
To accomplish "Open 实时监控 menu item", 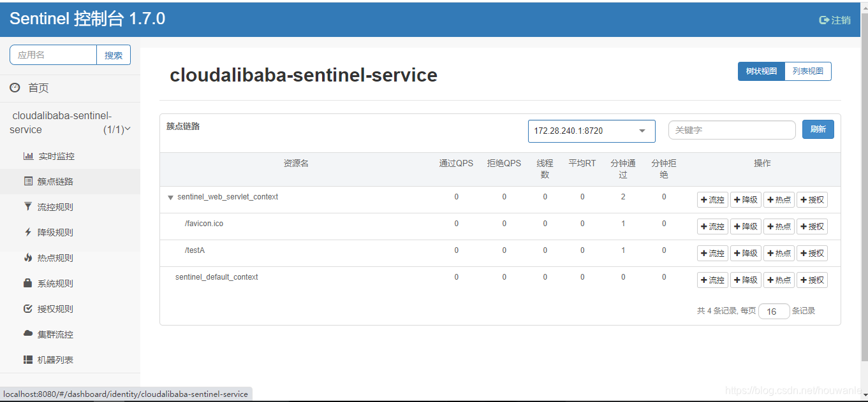I will click(70, 156).
